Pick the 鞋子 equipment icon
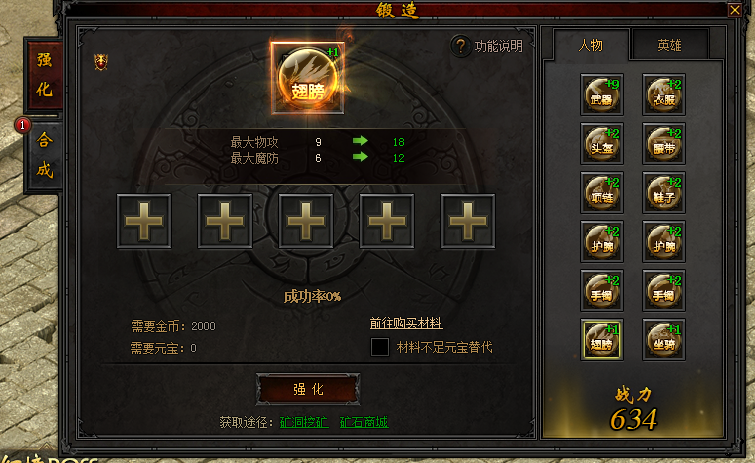This screenshot has width=755, height=463. (x=664, y=193)
